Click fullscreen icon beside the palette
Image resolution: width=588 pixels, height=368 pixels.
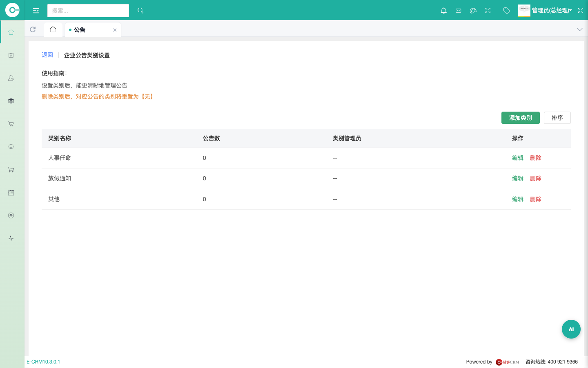click(488, 11)
